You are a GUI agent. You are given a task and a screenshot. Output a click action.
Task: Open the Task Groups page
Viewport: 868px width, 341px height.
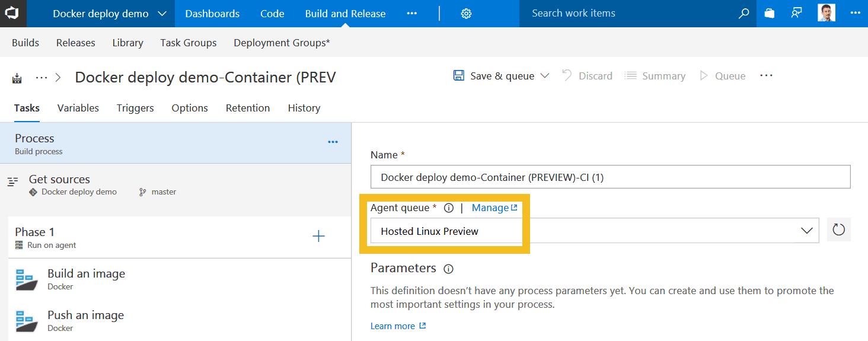tap(189, 43)
